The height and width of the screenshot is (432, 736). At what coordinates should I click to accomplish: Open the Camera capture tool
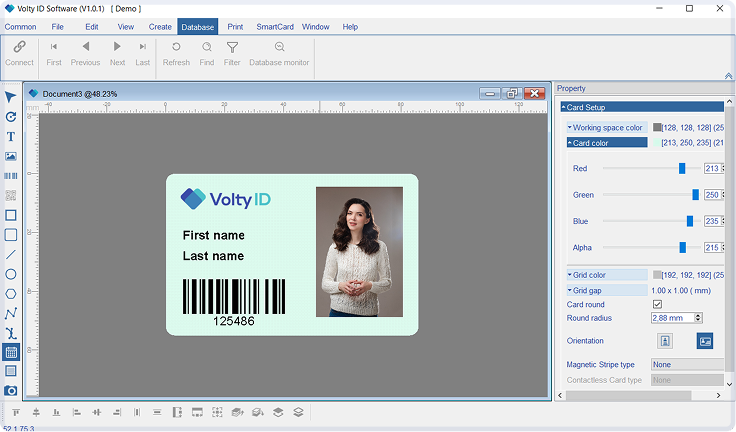[x=11, y=391]
